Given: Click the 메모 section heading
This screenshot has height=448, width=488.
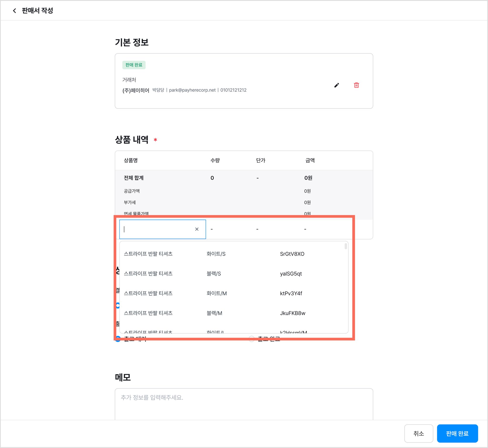Looking at the screenshot, I should (123, 377).
